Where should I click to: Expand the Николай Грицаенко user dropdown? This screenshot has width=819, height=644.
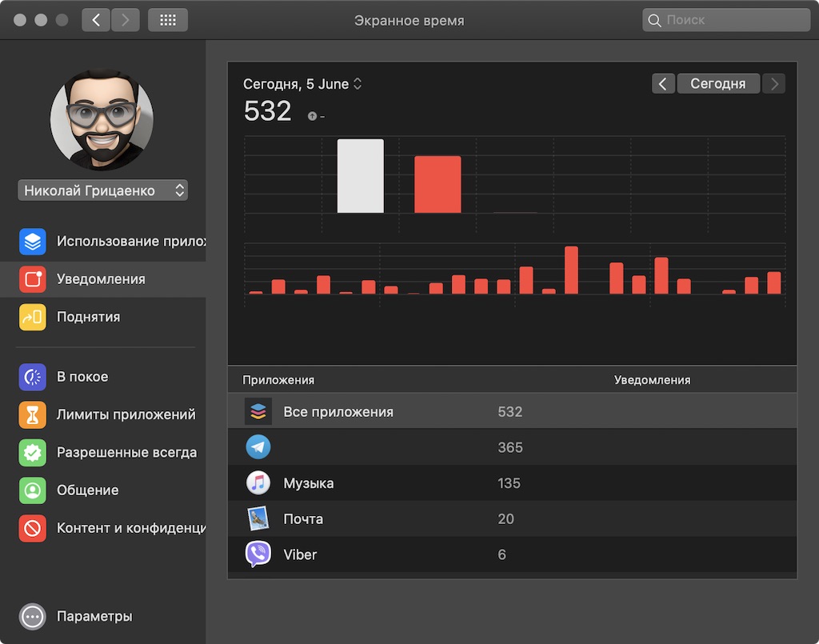103,190
